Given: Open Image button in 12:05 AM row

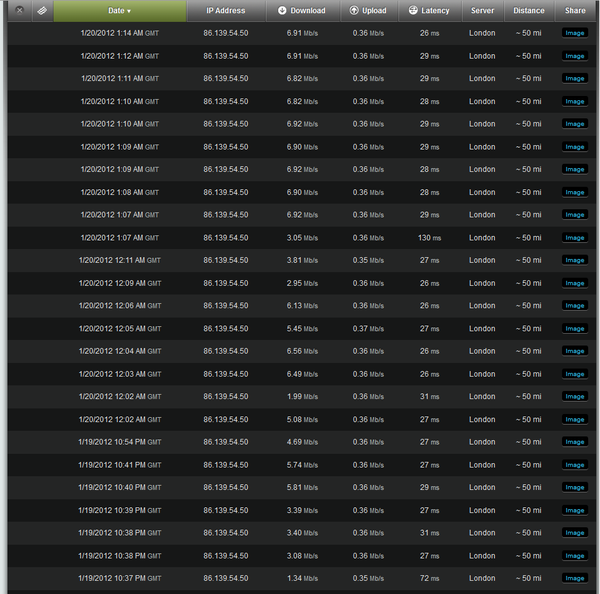Looking at the screenshot, I should (x=575, y=328).
